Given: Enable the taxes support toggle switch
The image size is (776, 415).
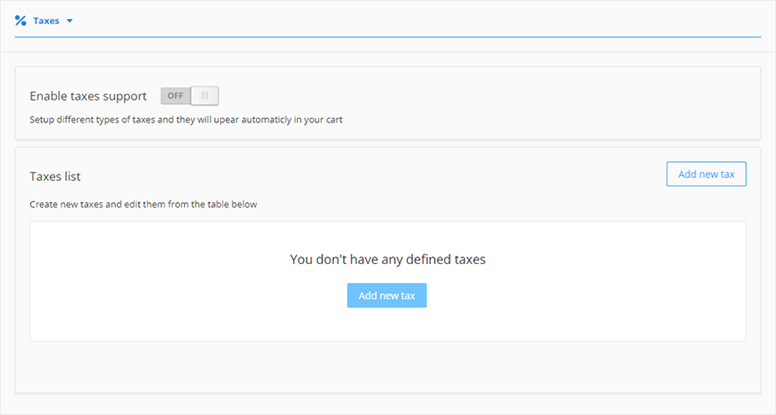Looking at the screenshot, I should (189, 96).
